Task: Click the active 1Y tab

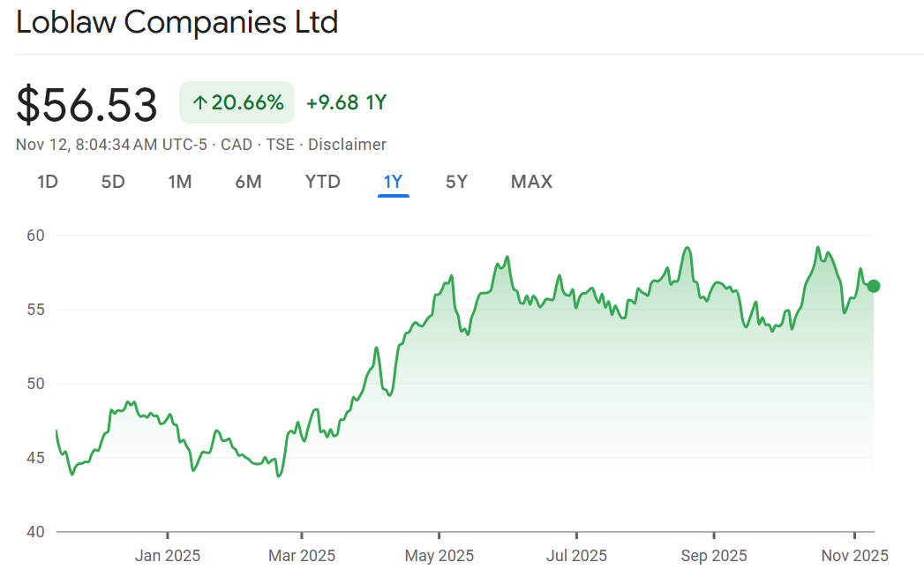Action: tap(393, 182)
